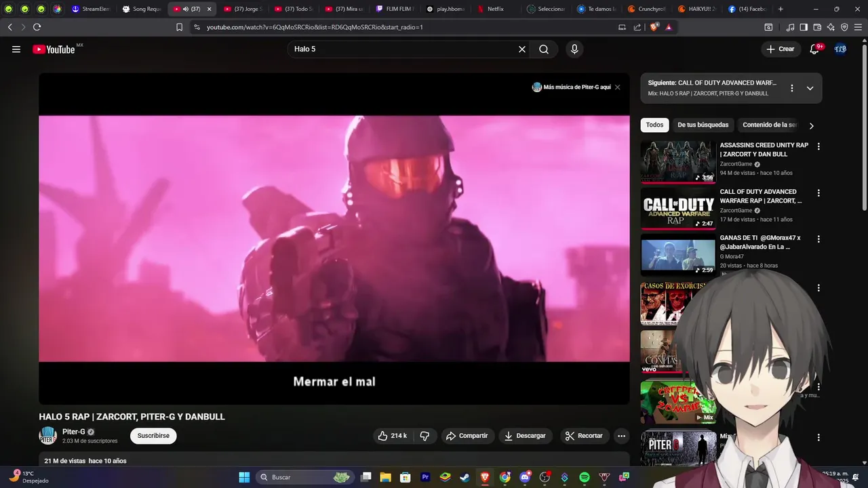868x488 pixels.
Task: Run search with the magnifier button
Action: coord(544,49)
